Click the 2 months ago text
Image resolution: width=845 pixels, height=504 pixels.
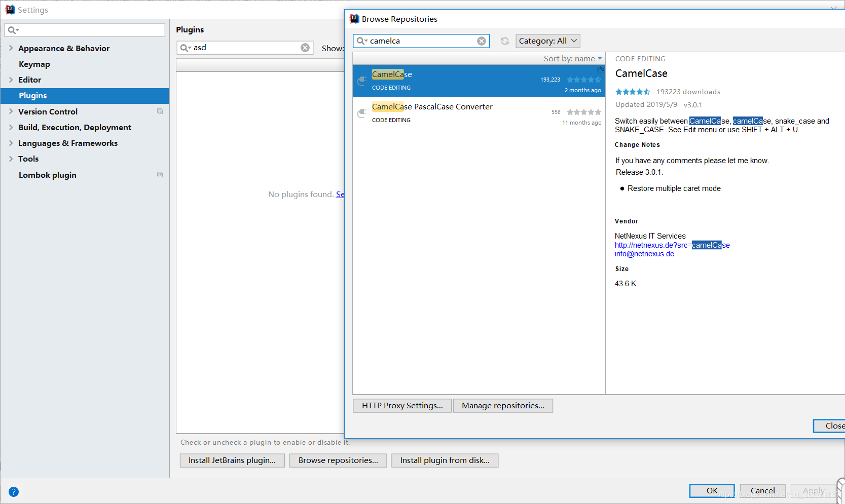tap(583, 90)
